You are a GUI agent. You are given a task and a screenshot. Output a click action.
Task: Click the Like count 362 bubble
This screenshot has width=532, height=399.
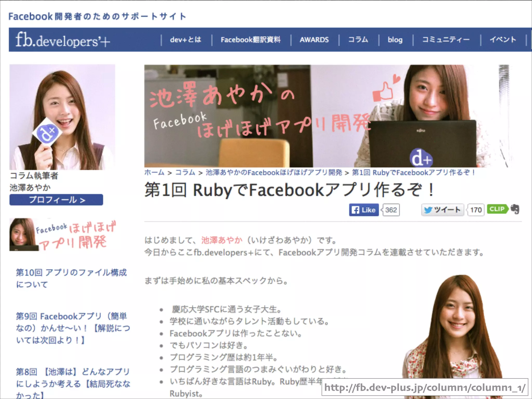click(x=391, y=210)
